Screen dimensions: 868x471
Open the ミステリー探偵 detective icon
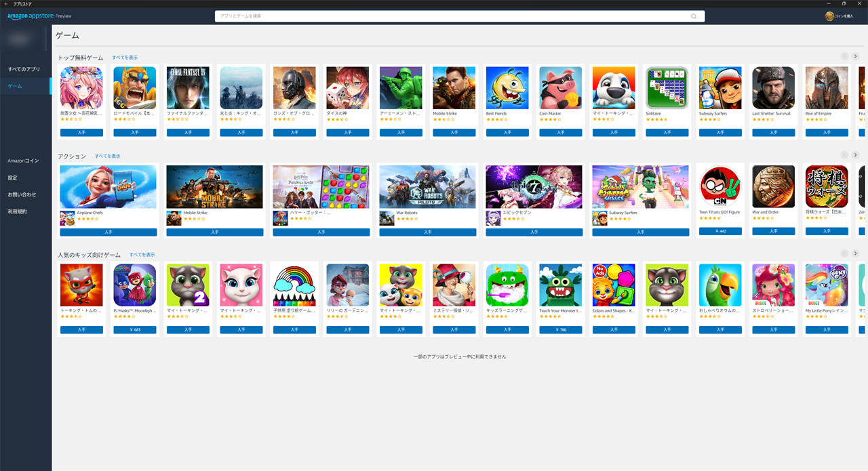pos(454,285)
